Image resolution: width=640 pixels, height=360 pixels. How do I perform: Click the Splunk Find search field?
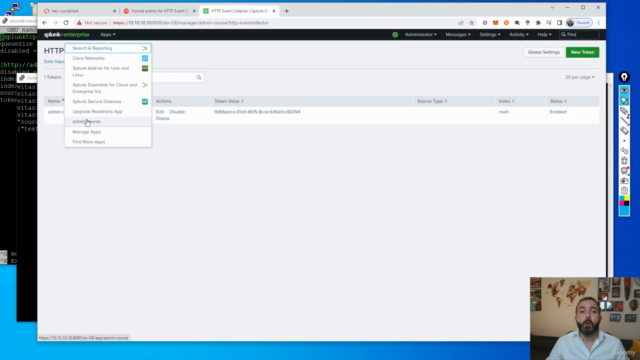tap(579, 35)
